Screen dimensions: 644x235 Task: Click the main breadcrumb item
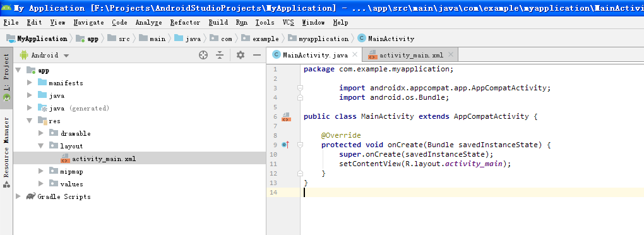click(x=152, y=39)
